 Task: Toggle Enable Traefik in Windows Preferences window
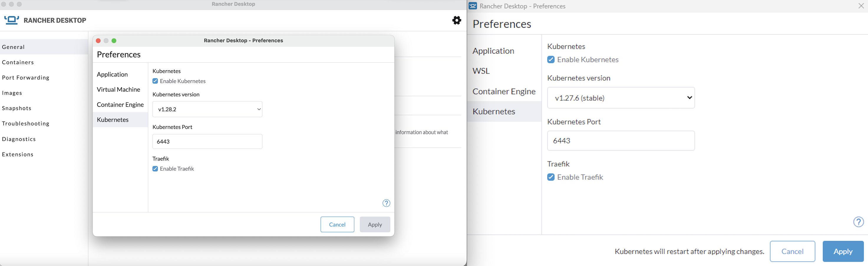click(551, 177)
